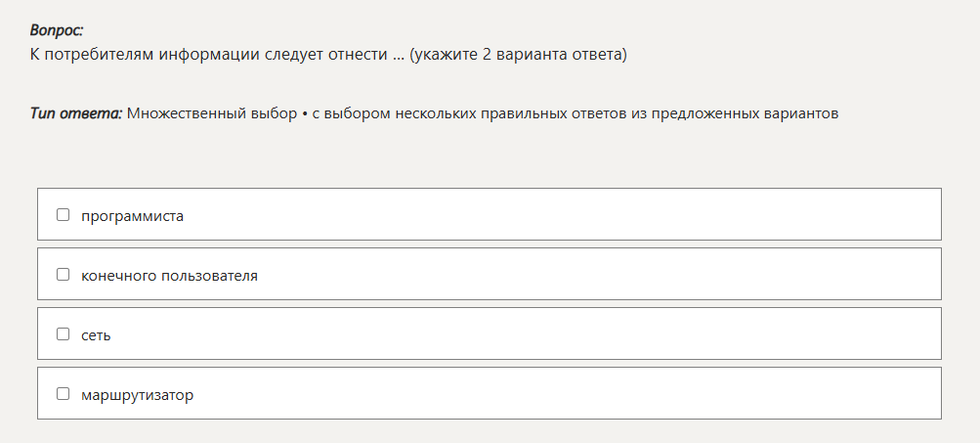
Task: Click blank space in маршрутизатор option row
Action: click(586, 394)
